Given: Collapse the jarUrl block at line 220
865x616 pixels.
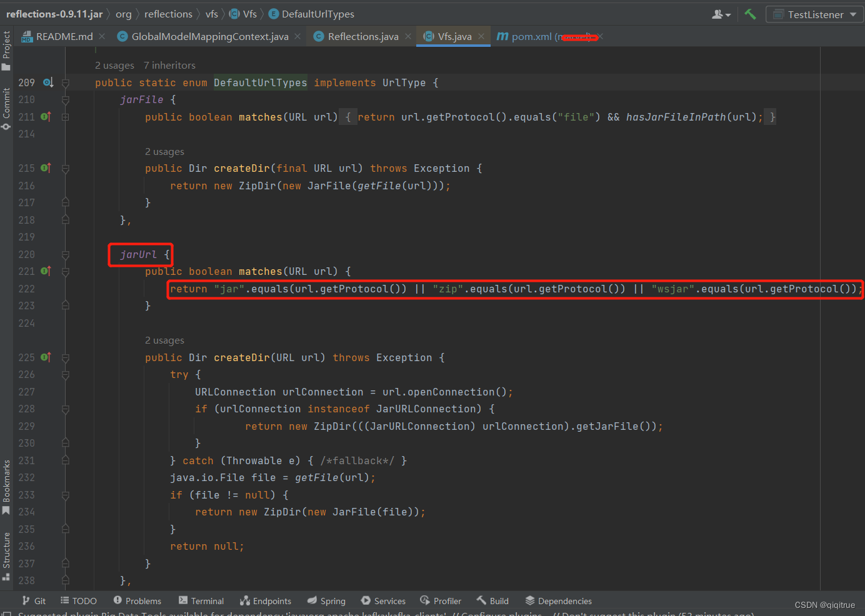Looking at the screenshot, I should pos(66,255).
